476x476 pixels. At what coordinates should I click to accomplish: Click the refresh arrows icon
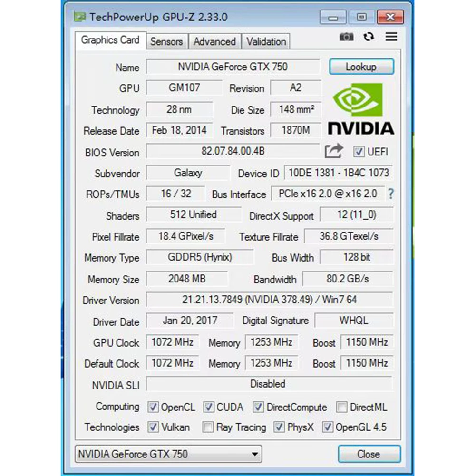pyautogui.click(x=369, y=37)
